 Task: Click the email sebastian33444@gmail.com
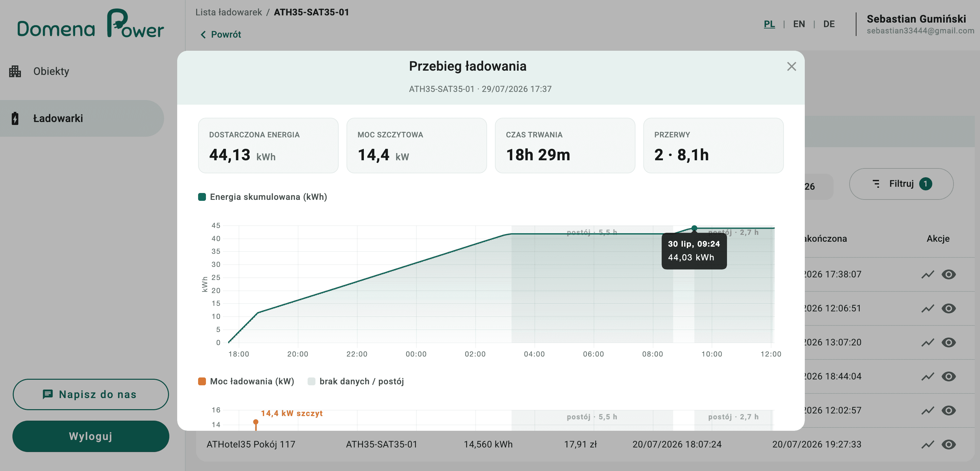click(920, 31)
